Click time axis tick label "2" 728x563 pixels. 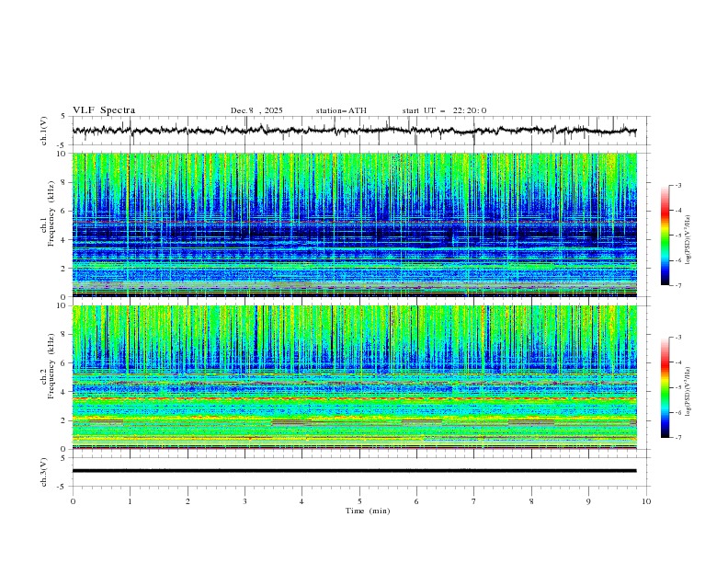point(188,501)
